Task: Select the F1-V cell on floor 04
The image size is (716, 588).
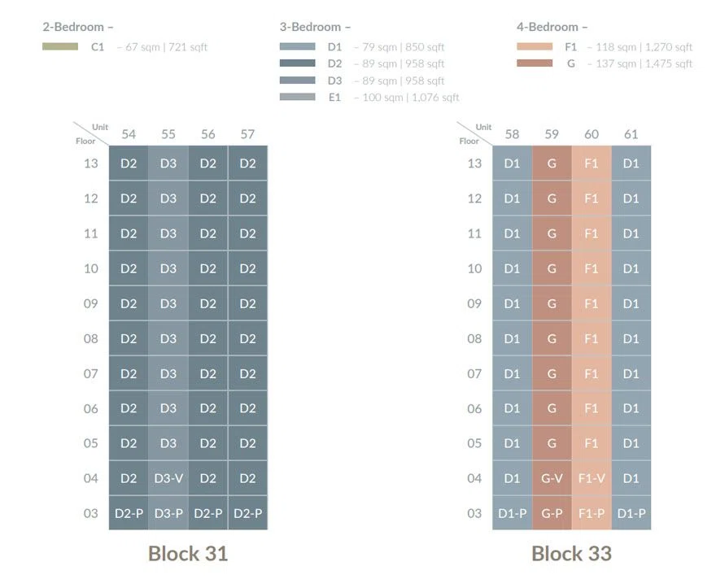Action: (x=592, y=478)
